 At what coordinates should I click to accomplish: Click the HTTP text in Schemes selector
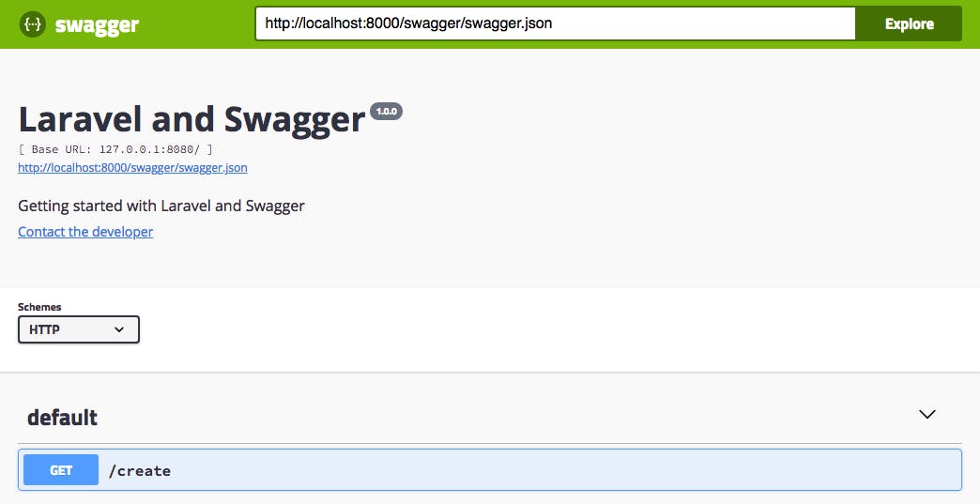44,329
